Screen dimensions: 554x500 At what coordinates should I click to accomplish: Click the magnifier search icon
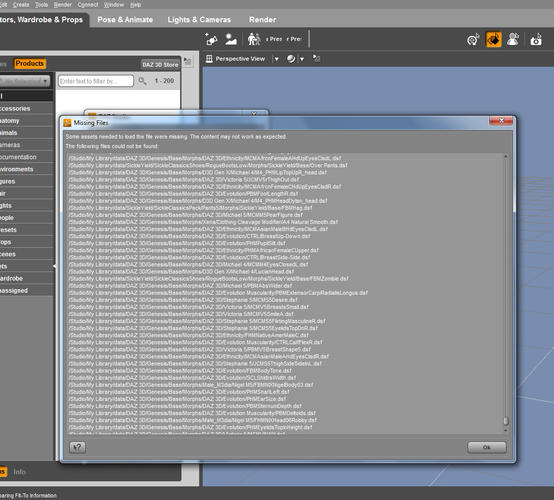(142, 81)
